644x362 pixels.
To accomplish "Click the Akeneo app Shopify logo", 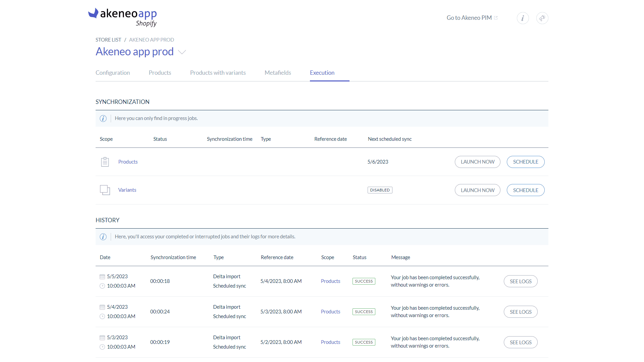I will [122, 17].
